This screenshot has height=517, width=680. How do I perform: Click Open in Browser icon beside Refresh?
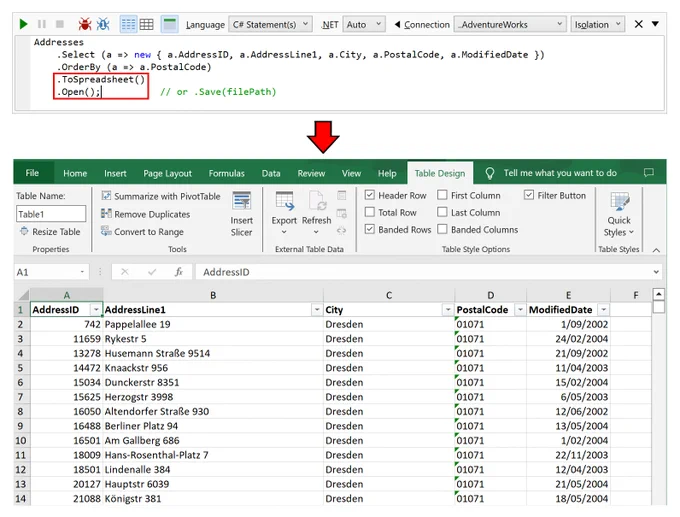tap(342, 213)
